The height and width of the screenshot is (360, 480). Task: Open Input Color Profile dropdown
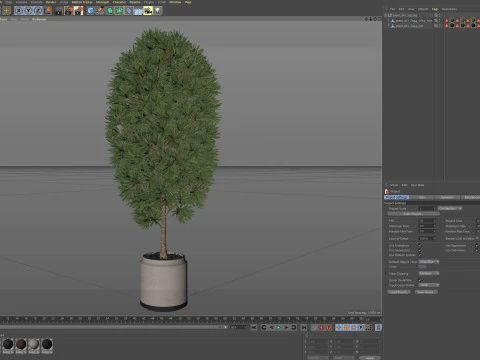pos(429,285)
